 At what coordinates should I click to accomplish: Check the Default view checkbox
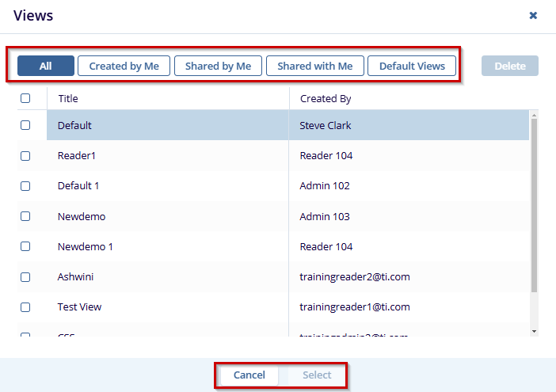[x=25, y=125]
